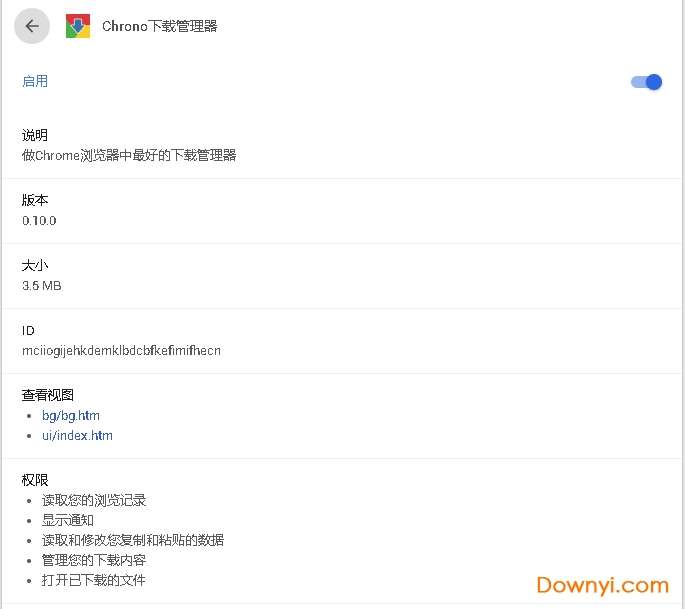Click the 查看视图 section heading

[48, 395]
